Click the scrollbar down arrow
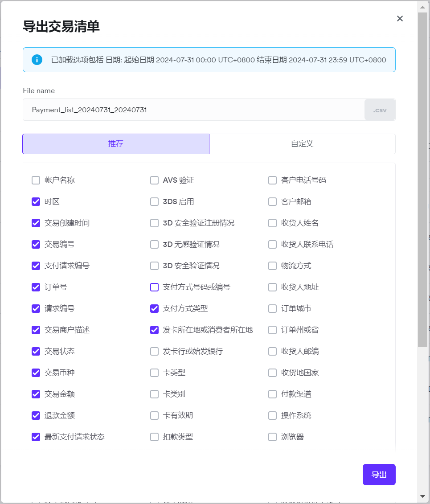Image resolution: width=430 pixels, height=504 pixels. [422, 496]
